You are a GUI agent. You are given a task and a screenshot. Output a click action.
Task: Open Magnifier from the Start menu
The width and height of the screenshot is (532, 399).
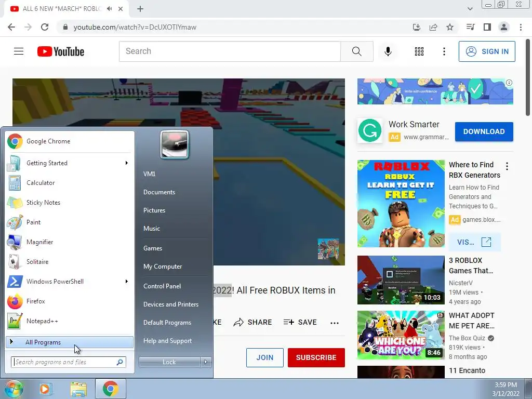[x=69, y=242]
